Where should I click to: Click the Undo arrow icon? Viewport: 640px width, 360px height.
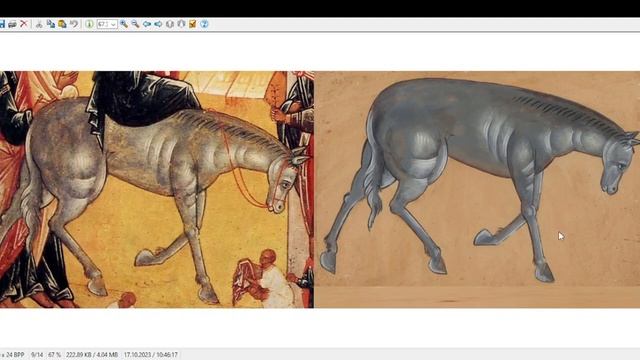coord(74,24)
